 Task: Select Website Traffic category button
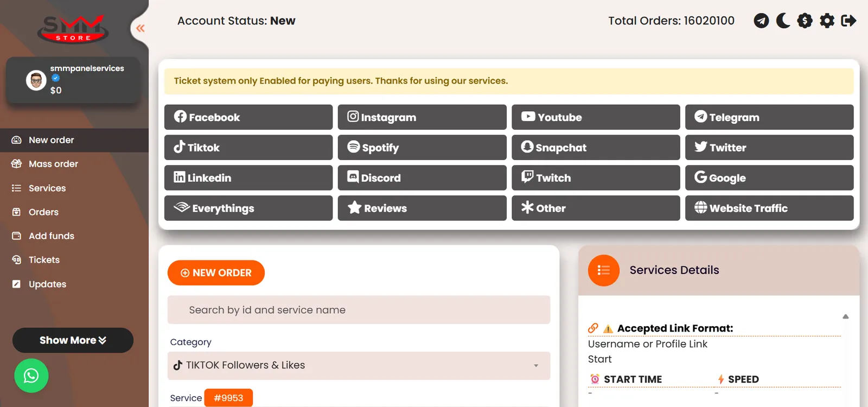click(769, 208)
